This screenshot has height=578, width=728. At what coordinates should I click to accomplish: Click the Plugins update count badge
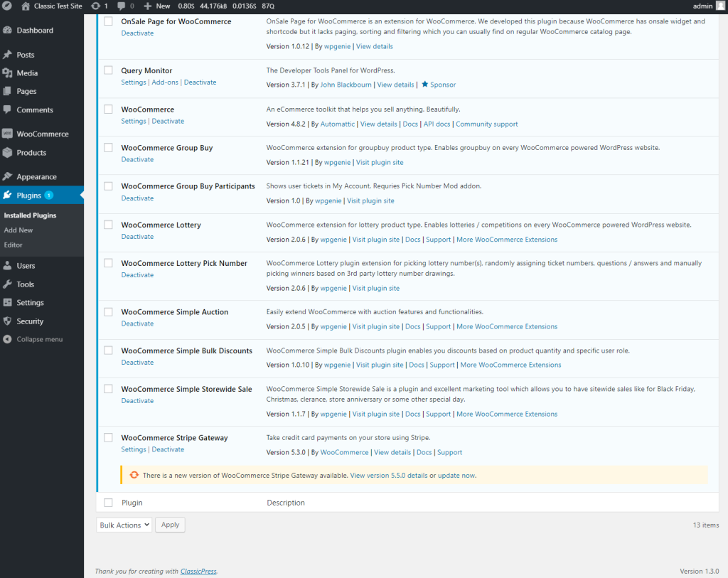[49, 196]
